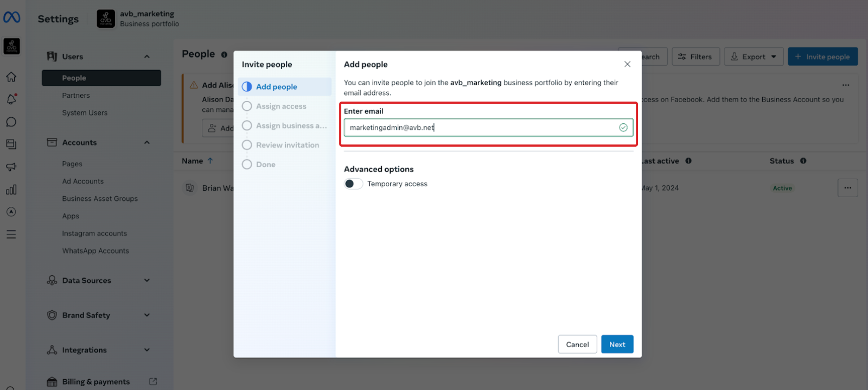Open Partners in the sidebar
Image resolution: width=868 pixels, height=390 pixels.
(x=76, y=96)
